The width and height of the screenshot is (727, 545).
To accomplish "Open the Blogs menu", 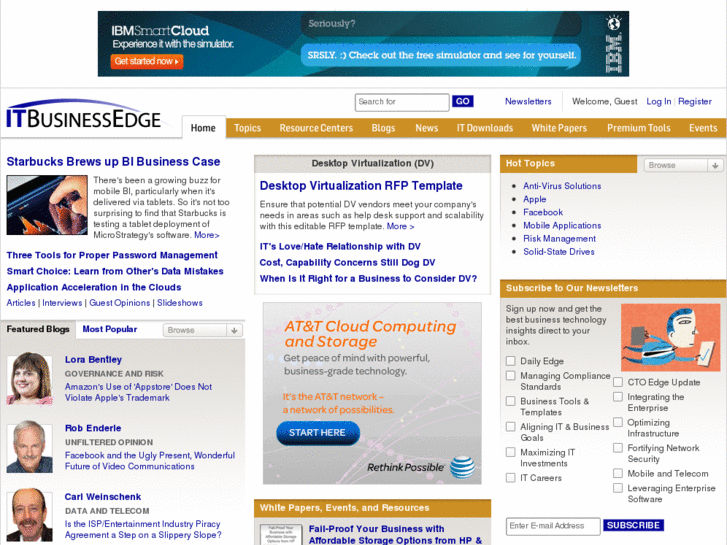I will [x=383, y=128].
